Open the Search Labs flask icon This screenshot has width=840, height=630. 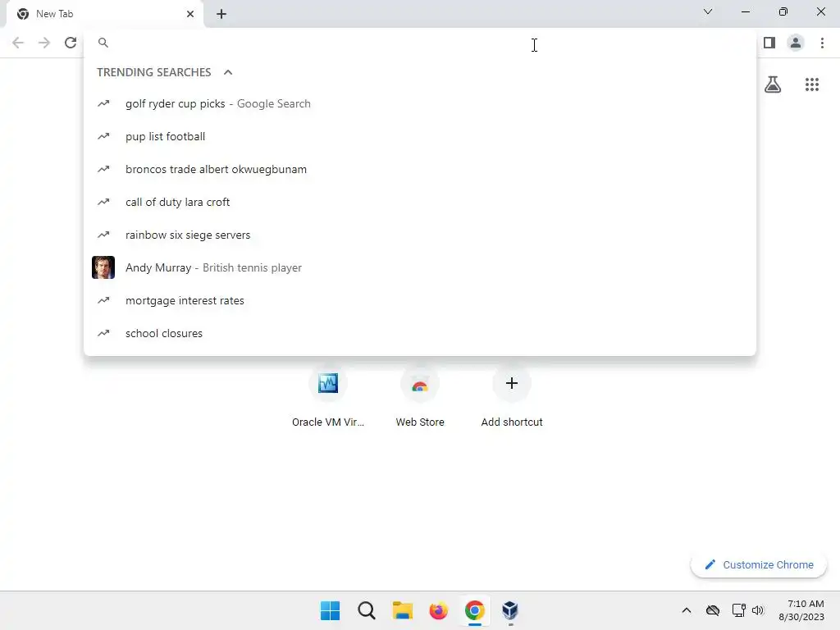tap(773, 84)
